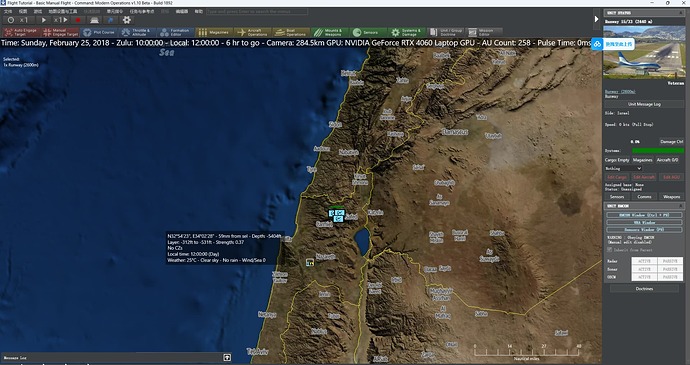Open the Doctrines button
This screenshot has height=365, width=690.
(644, 289)
